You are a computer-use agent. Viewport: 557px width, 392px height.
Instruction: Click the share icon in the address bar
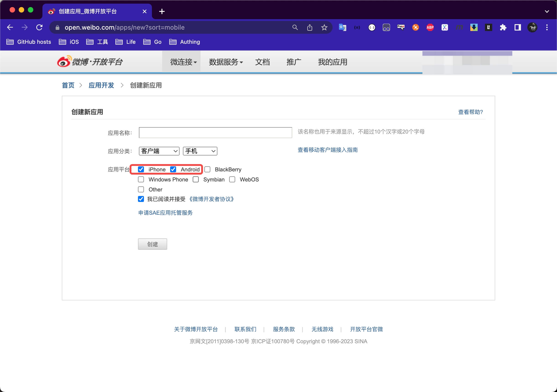click(x=310, y=27)
